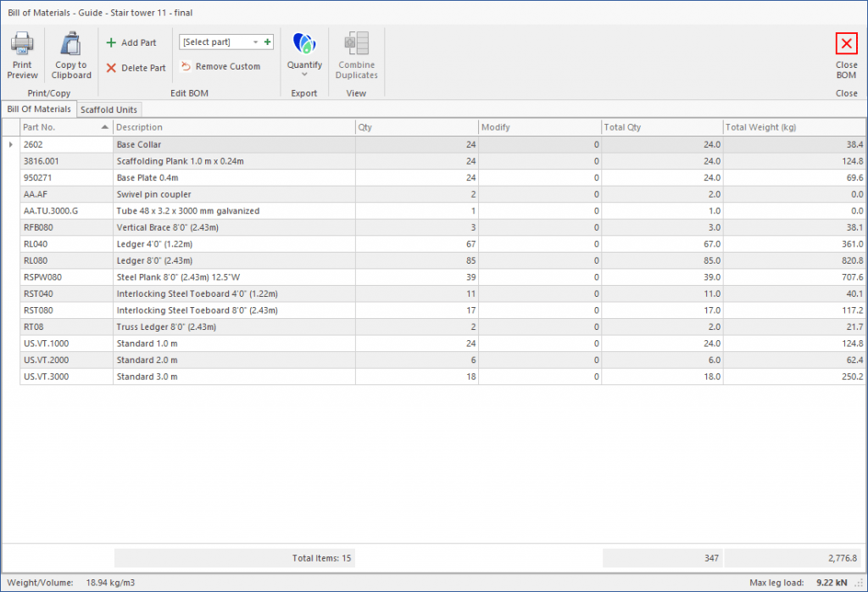
Task: Close the BOM using the red X icon
Action: [845, 42]
